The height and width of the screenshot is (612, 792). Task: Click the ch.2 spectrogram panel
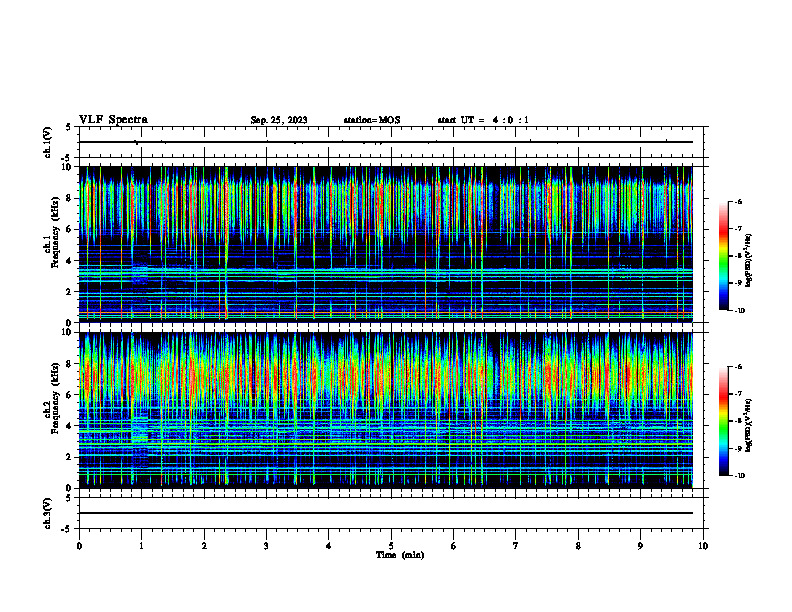(x=386, y=410)
